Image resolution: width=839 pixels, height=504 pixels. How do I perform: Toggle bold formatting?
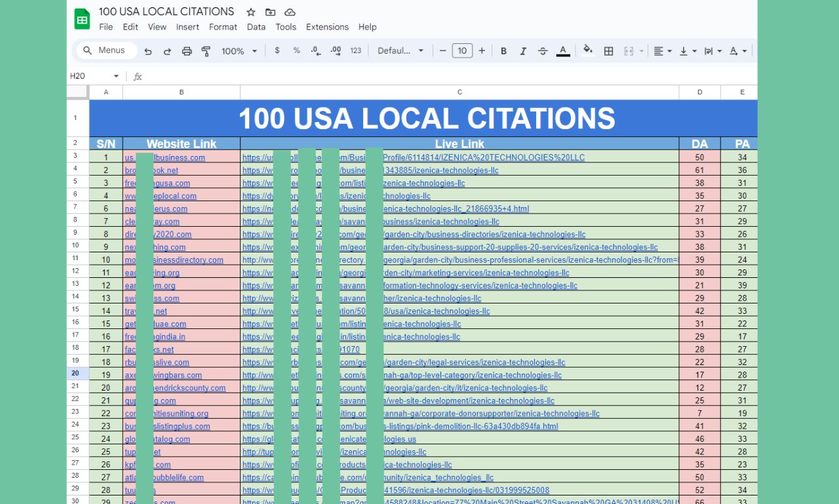(x=503, y=51)
